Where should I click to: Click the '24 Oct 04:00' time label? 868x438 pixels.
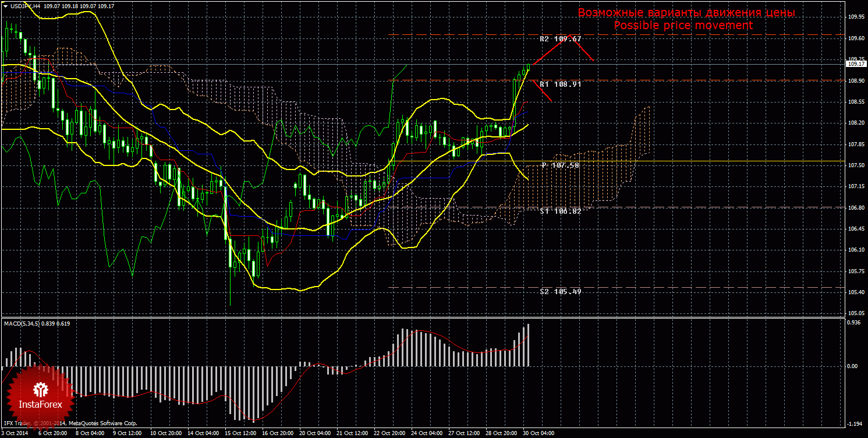427,433
